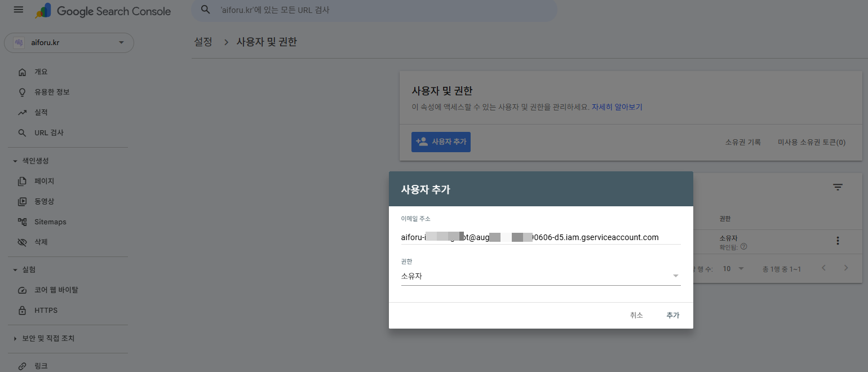Open the 실적 performance report
The height and width of the screenshot is (372, 868).
41,113
